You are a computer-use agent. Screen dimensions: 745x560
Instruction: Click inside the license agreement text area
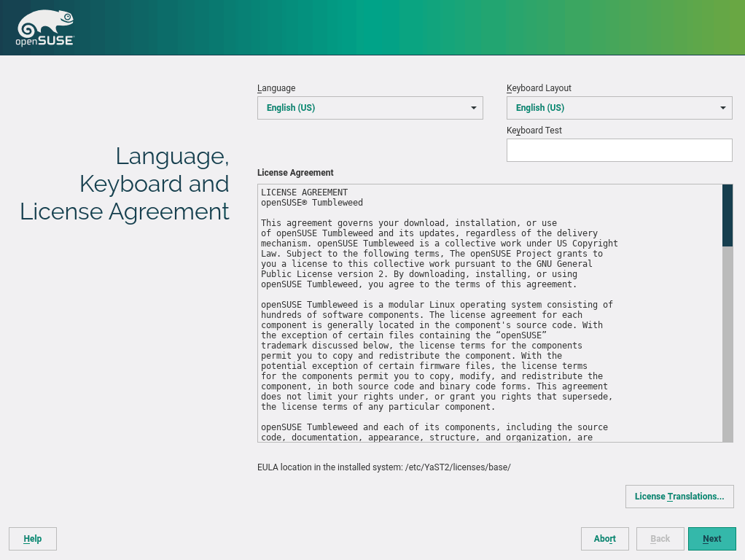(488, 314)
